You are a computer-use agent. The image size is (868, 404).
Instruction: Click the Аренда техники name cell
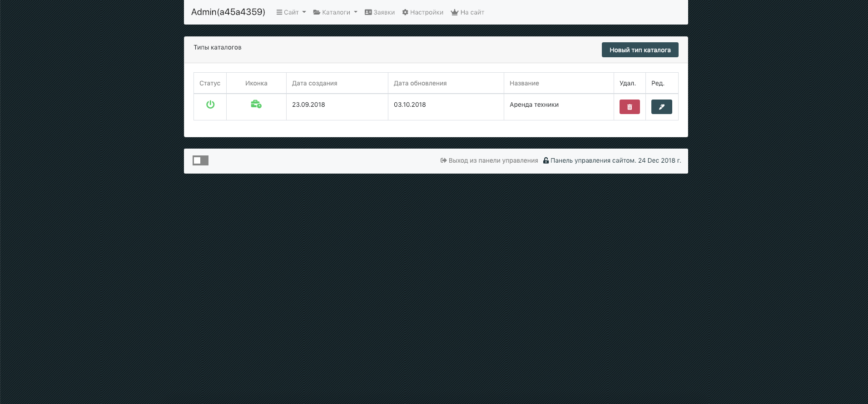tap(559, 107)
